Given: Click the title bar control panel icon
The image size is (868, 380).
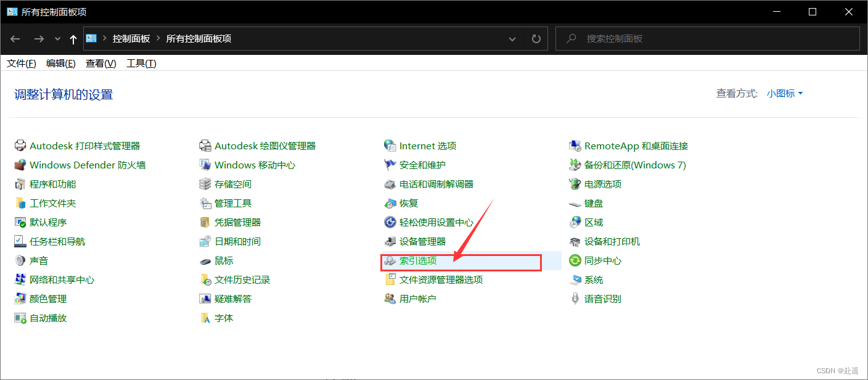Looking at the screenshot, I should [x=12, y=12].
